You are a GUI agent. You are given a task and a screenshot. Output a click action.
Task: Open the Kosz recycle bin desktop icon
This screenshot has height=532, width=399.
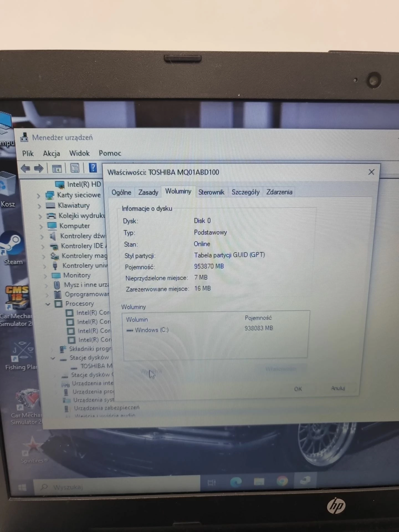click(x=7, y=190)
